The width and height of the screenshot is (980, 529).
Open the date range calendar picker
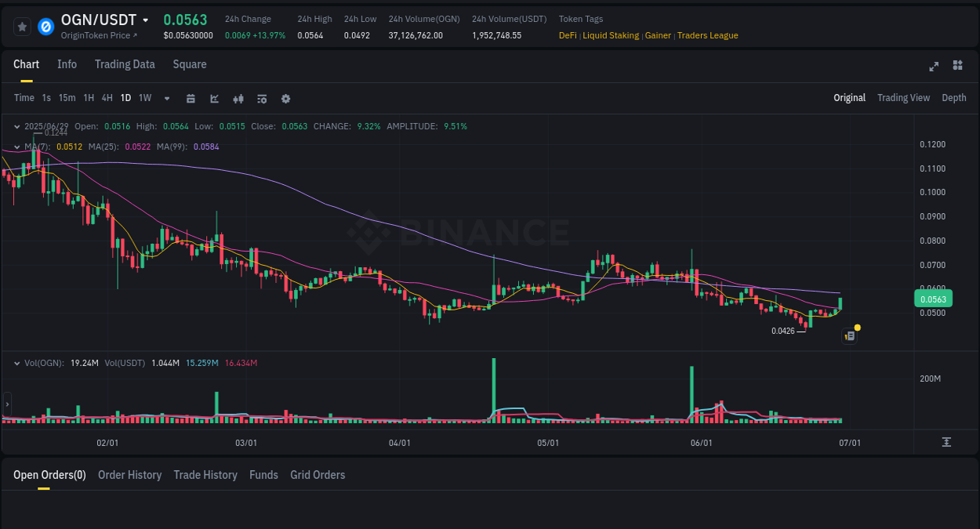point(191,98)
